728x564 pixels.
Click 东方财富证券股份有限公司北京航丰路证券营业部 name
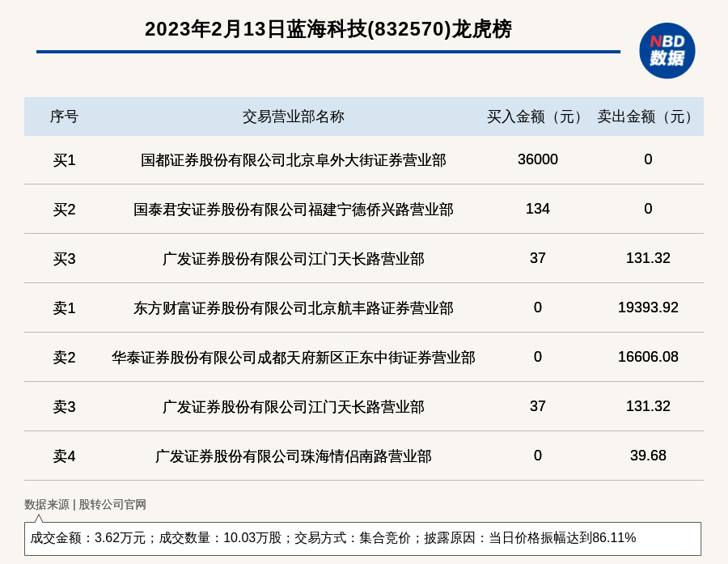[x=294, y=308]
